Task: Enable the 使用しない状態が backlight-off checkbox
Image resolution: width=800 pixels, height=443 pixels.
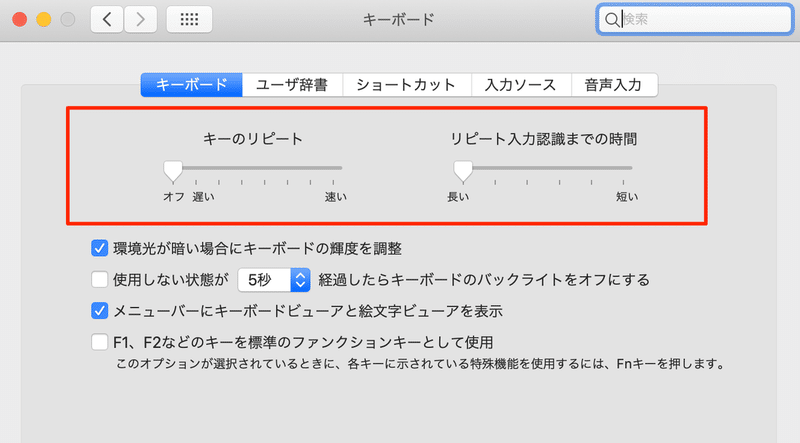Action: (99, 280)
